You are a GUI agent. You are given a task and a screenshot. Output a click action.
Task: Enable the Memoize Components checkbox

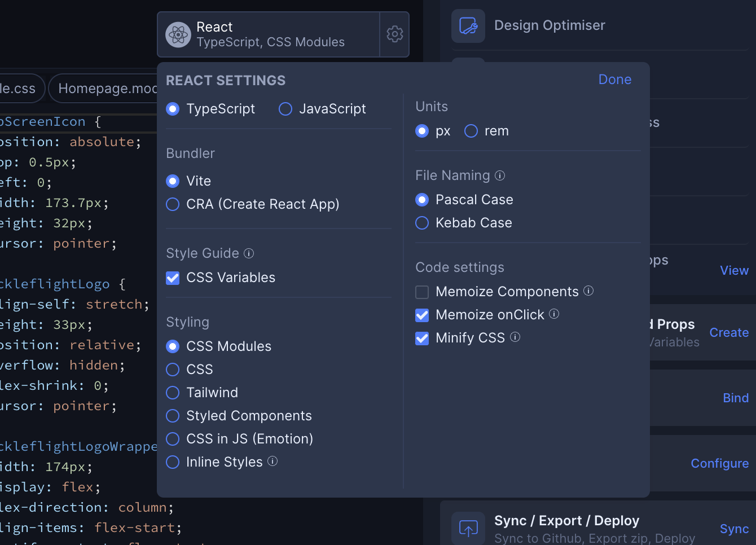422,292
